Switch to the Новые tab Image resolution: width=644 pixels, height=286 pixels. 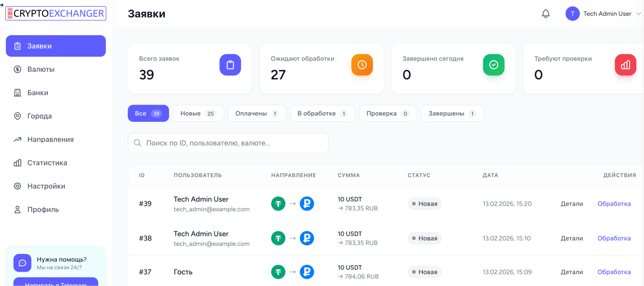198,114
